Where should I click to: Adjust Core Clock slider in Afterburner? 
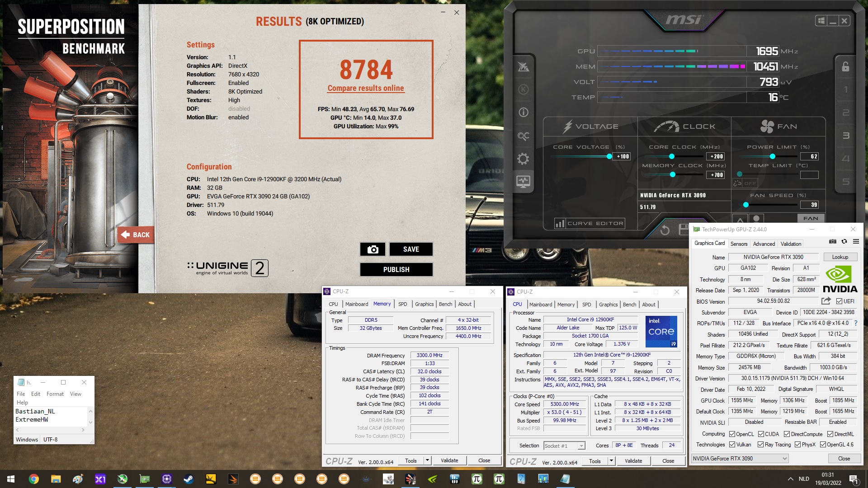point(672,156)
